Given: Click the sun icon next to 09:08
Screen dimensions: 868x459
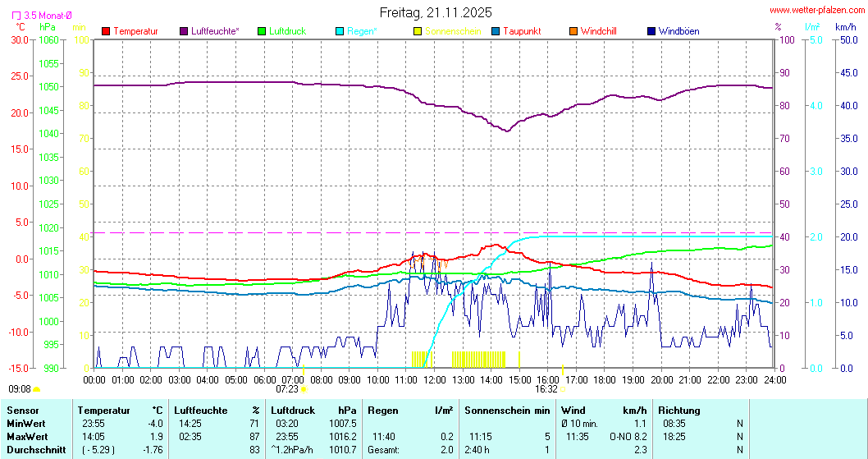Looking at the screenshot, I should (x=36, y=389).
